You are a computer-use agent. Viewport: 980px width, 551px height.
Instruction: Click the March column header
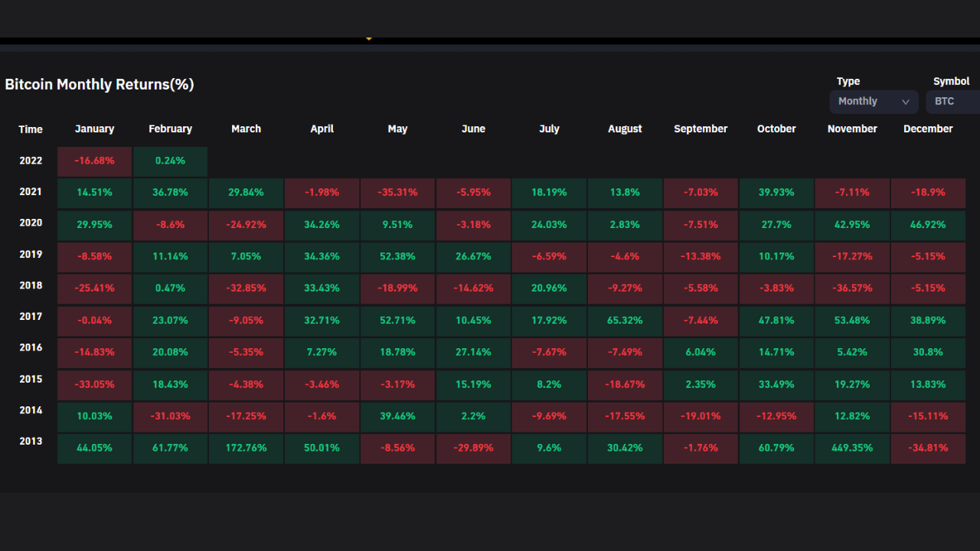[247, 129]
